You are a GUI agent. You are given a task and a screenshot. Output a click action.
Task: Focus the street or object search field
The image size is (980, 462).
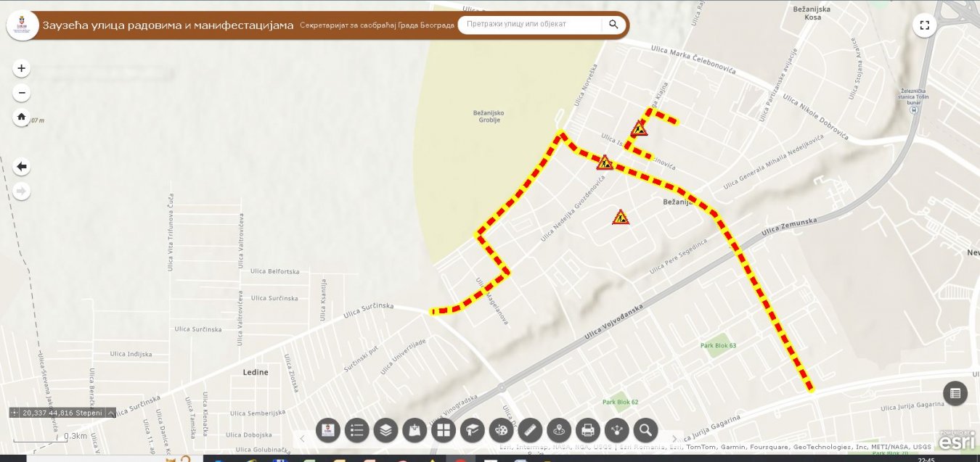(531, 25)
